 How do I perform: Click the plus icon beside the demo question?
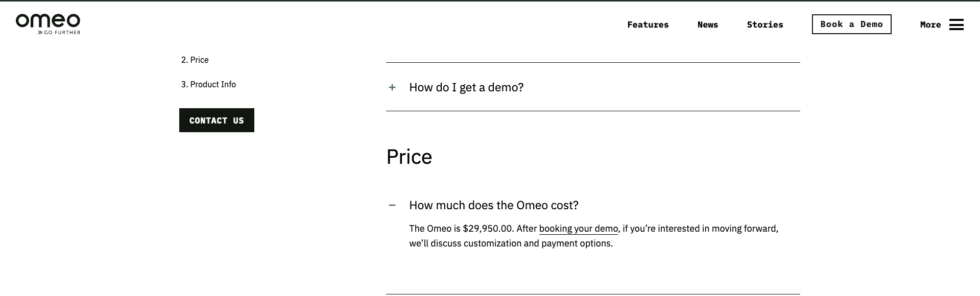392,87
